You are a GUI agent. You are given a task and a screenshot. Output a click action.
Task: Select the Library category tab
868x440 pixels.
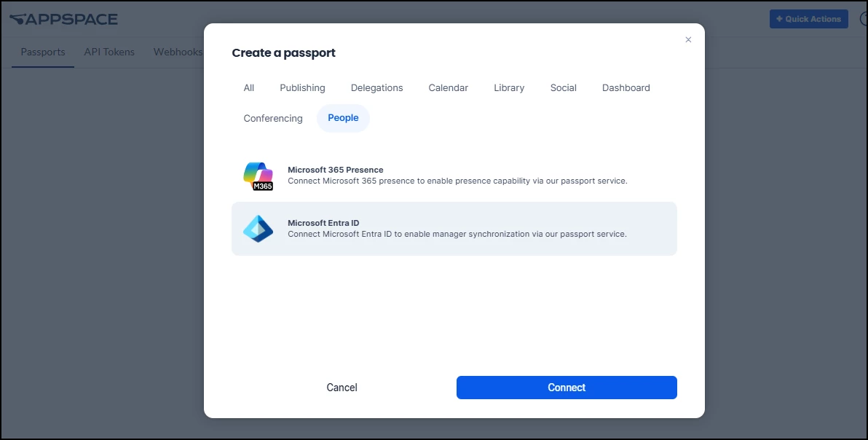point(509,88)
